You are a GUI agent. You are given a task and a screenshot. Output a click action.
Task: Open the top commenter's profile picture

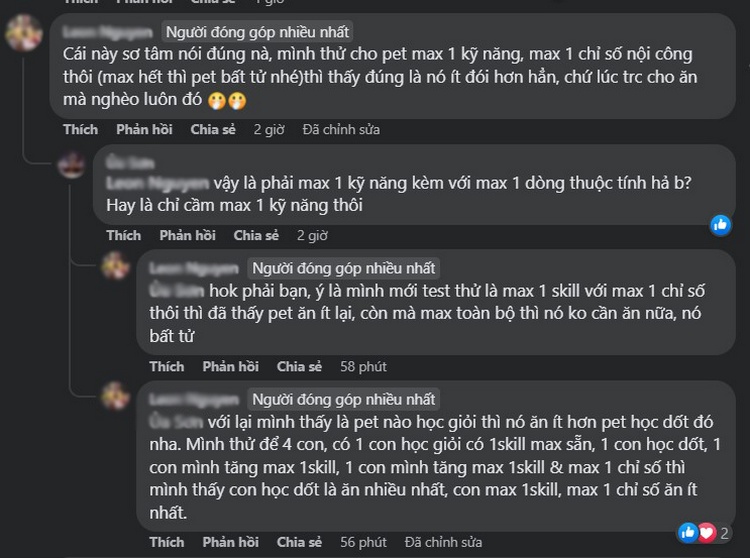[23, 35]
